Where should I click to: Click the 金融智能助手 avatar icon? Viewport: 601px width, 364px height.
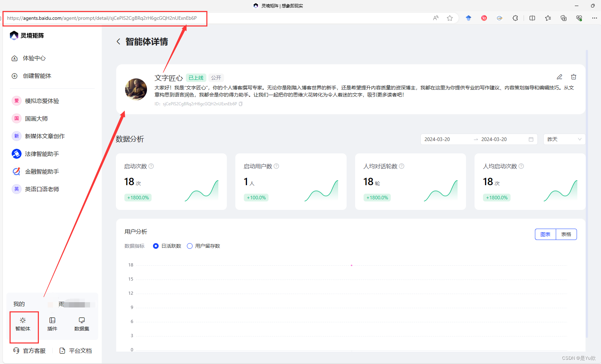pyautogui.click(x=17, y=171)
